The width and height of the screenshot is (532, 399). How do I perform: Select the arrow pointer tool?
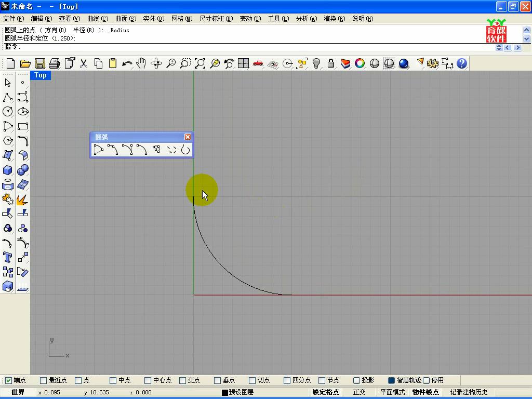pyautogui.click(x=8, y=83)
